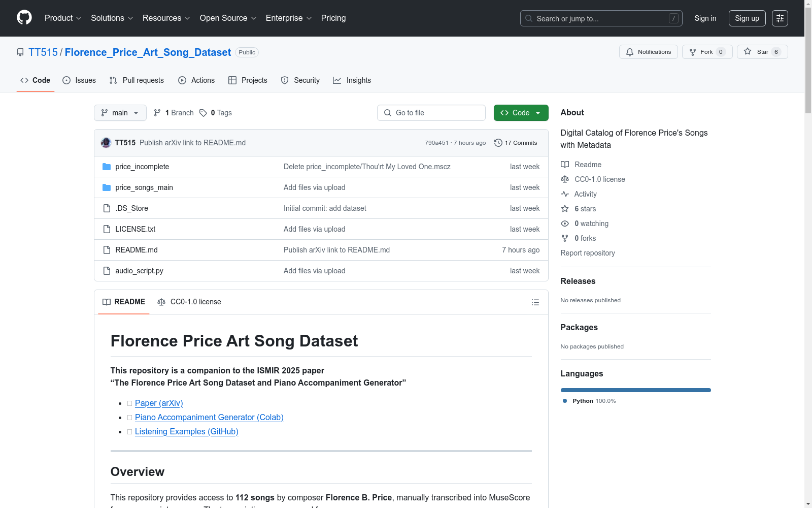
Task: Open the command palette icon button
Action: click(x=780, y=18)
